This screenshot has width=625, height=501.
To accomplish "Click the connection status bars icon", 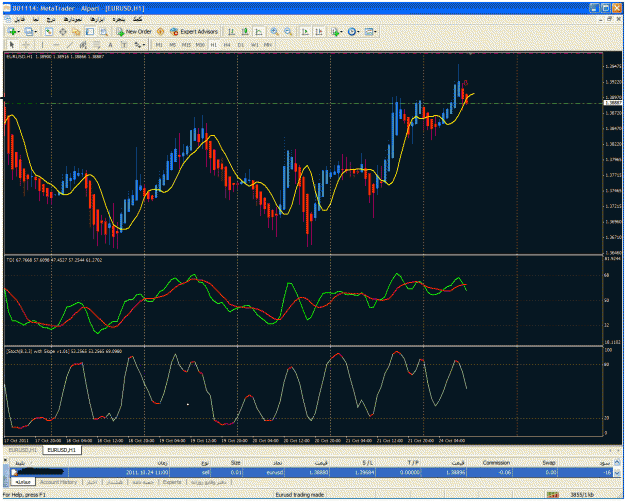I will pyautogui.click(x=552, y=495).
